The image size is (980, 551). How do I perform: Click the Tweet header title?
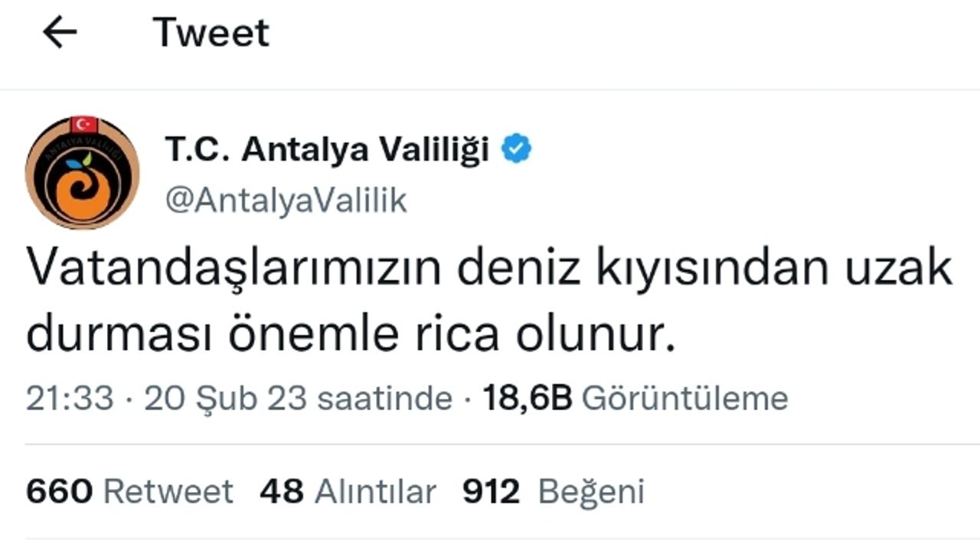(211, 33)
